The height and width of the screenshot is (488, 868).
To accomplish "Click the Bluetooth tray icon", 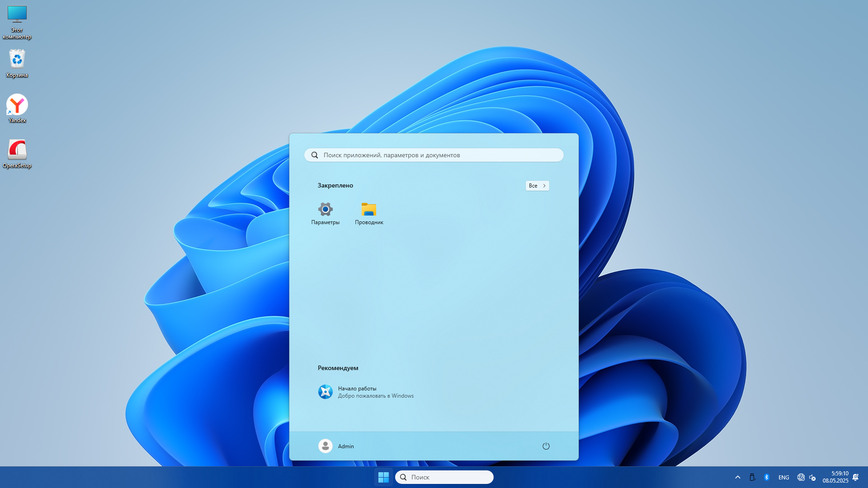I will click(x=766, y=477).
